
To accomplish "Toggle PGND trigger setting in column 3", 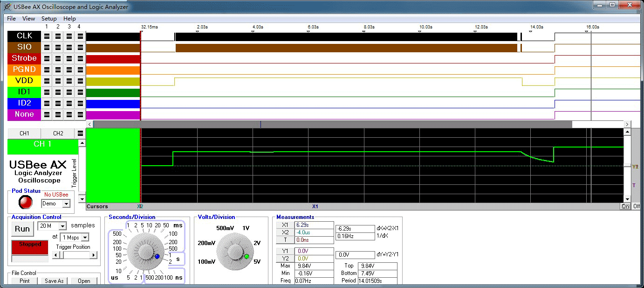I will coord(69,70).
